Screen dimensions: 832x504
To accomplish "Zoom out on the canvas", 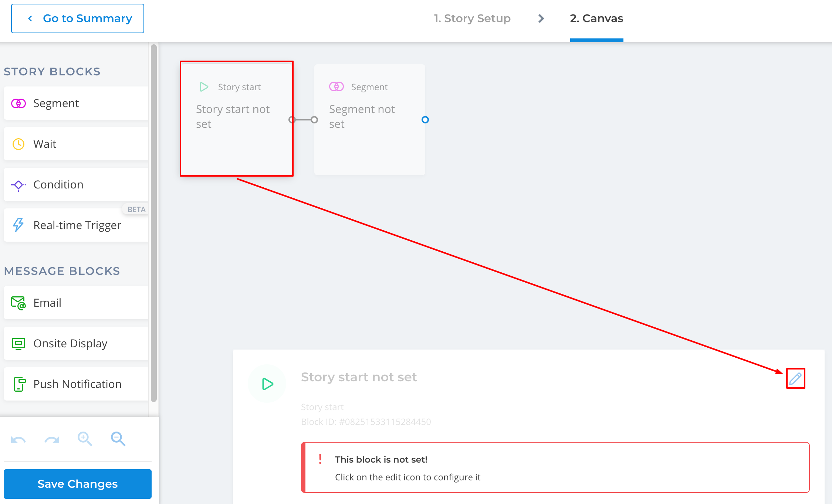I will click(x=118, y=439).
